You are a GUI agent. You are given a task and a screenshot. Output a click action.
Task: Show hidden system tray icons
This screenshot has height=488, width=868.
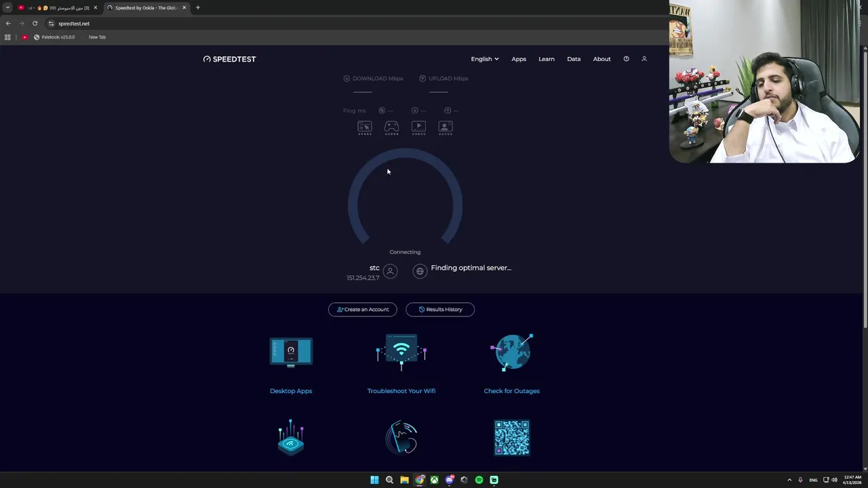789,480
